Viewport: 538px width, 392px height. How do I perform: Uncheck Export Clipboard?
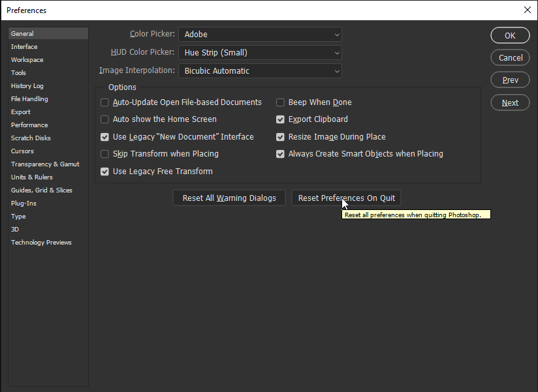point(280,119)
